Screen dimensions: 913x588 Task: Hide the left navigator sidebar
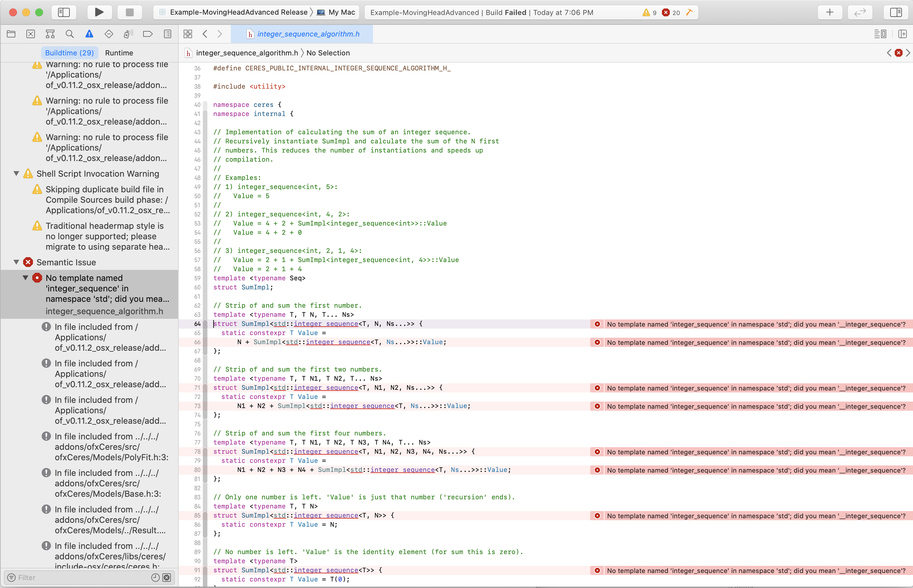(64, 12)
